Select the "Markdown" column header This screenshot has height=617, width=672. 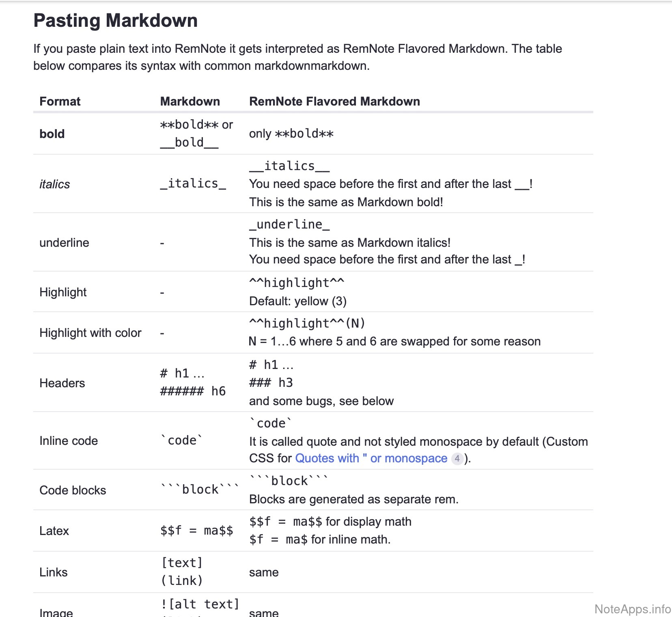coord(190,101)
